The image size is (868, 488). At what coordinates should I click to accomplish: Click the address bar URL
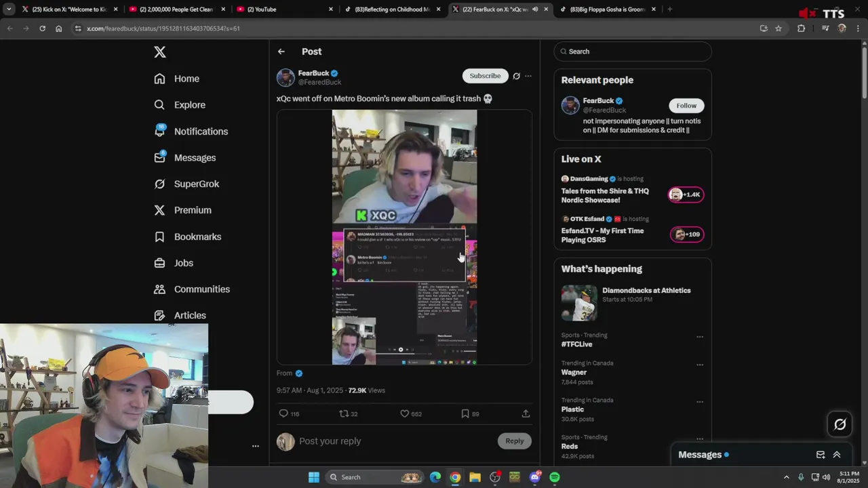point(163,28)
